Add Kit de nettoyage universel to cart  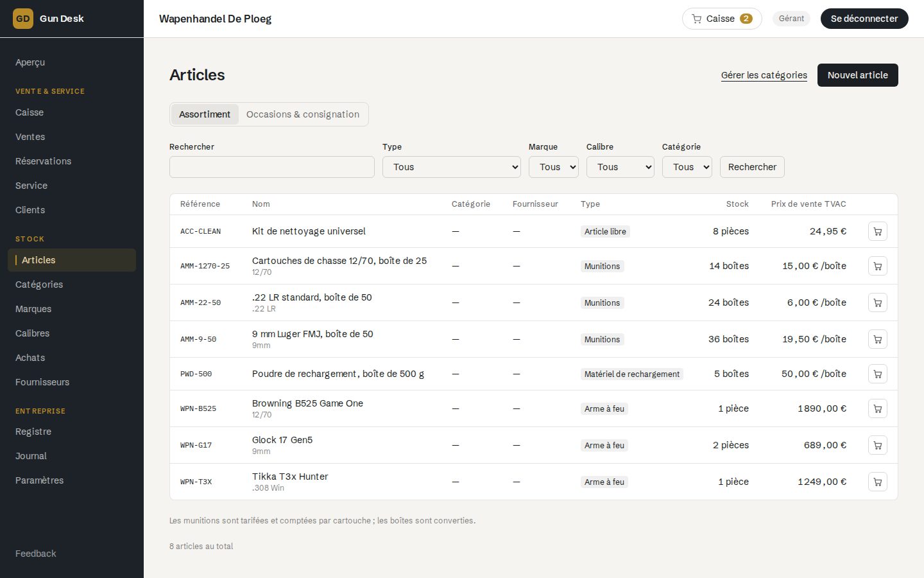click(x=877, y=231)
